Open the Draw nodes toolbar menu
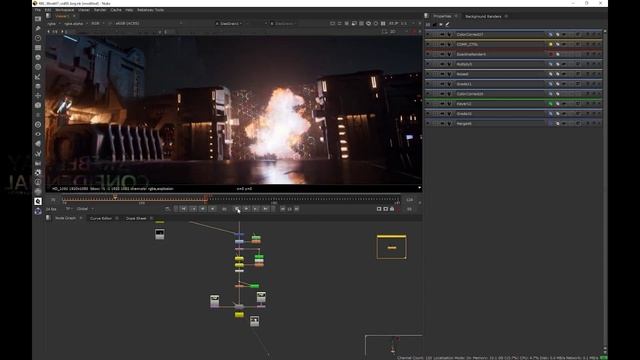Image resolution: width=640 pixels, height=360 pixels. click(38, 28)
